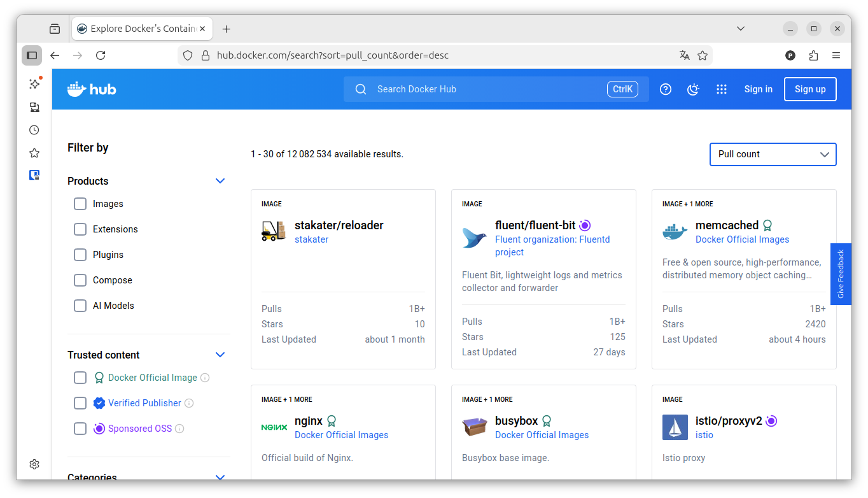
Task: Click the Sign up button
Action: click(x=809, y=89)
